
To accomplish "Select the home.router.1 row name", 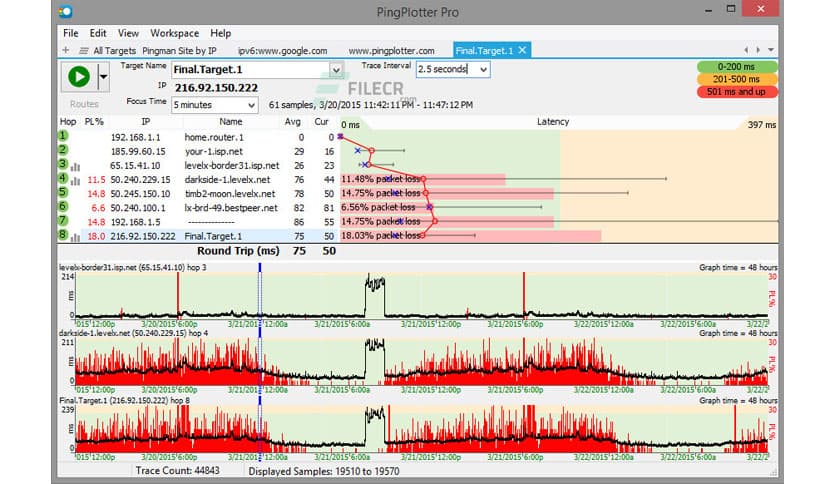I will [x=214, y=138].
